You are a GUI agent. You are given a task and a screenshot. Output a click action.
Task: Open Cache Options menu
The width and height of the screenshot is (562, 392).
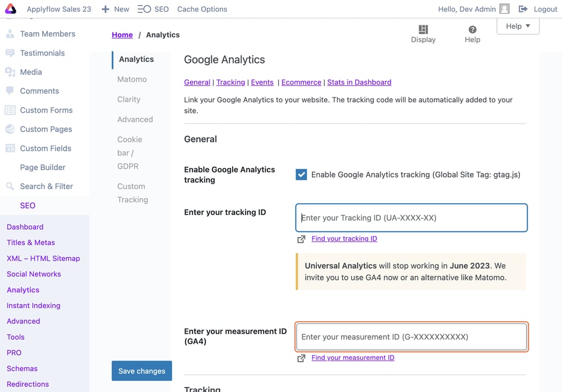(202, 10)
